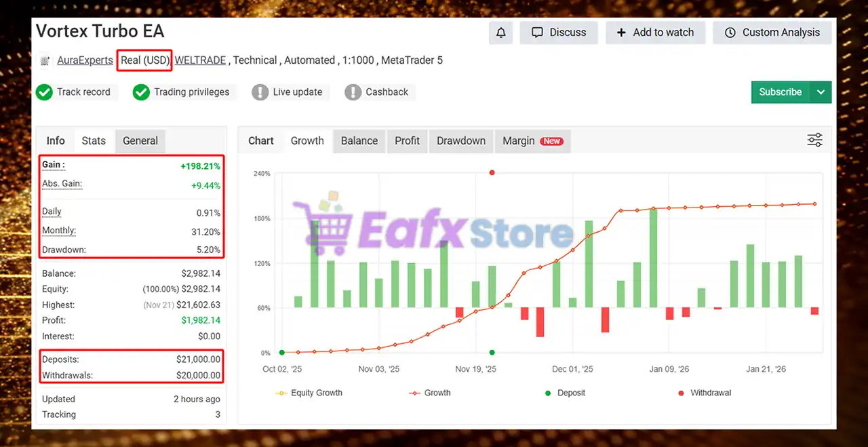Open the WELTRADE broker link
868x447 pixels.
200,60
